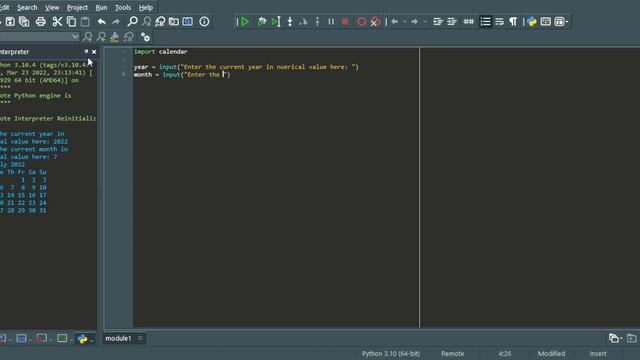
Task: Click the Run to Cursor icon
Action: coord(276,22)
